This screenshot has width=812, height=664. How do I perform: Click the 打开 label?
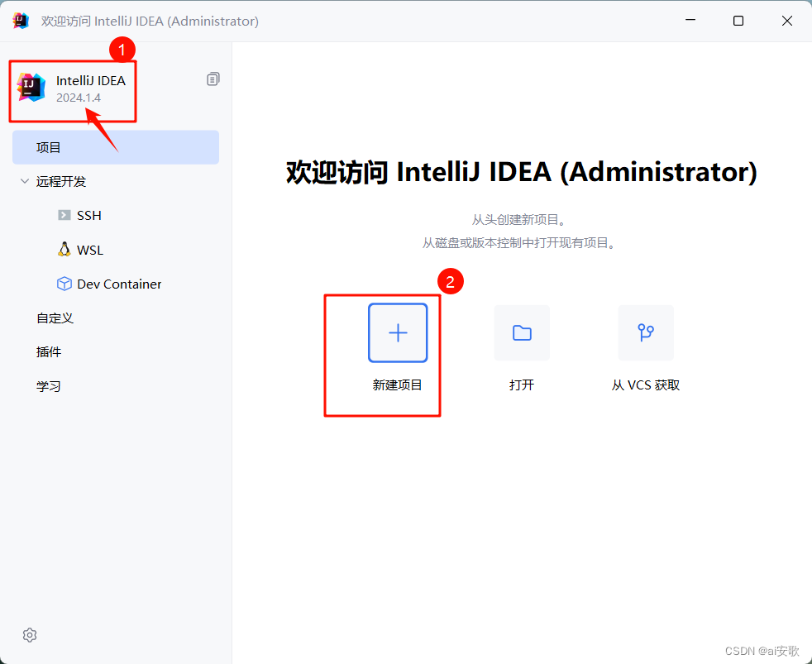click(x=522, y=385)
